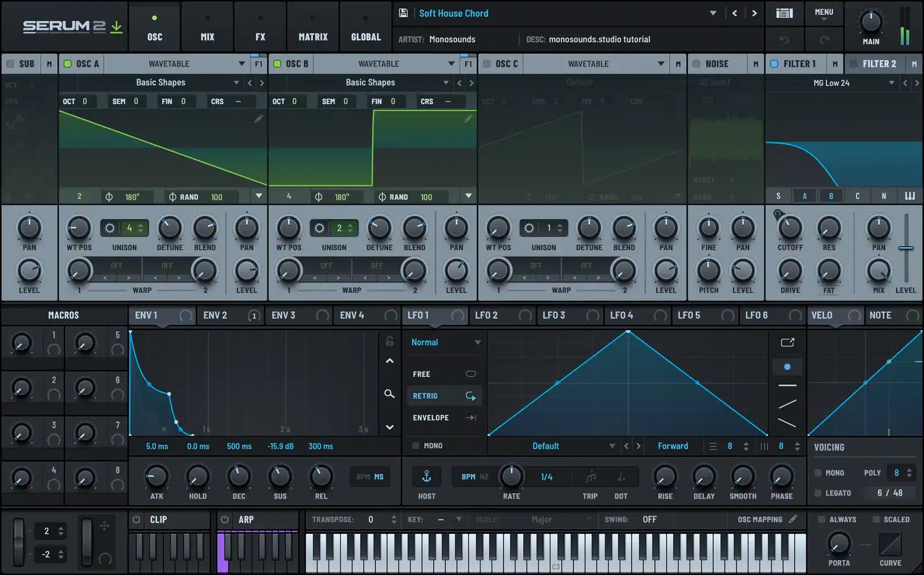Toggle the envelope lock icon

(x=390, y=341)
